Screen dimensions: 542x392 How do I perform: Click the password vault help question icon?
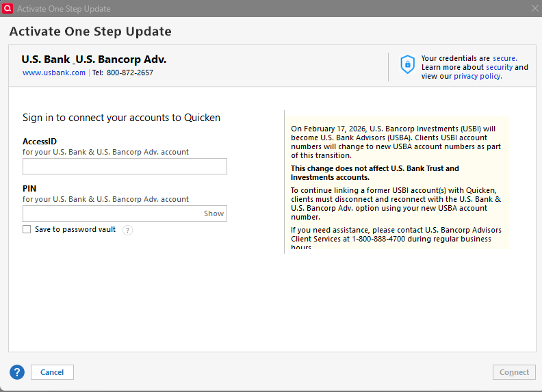coord(127,231)
